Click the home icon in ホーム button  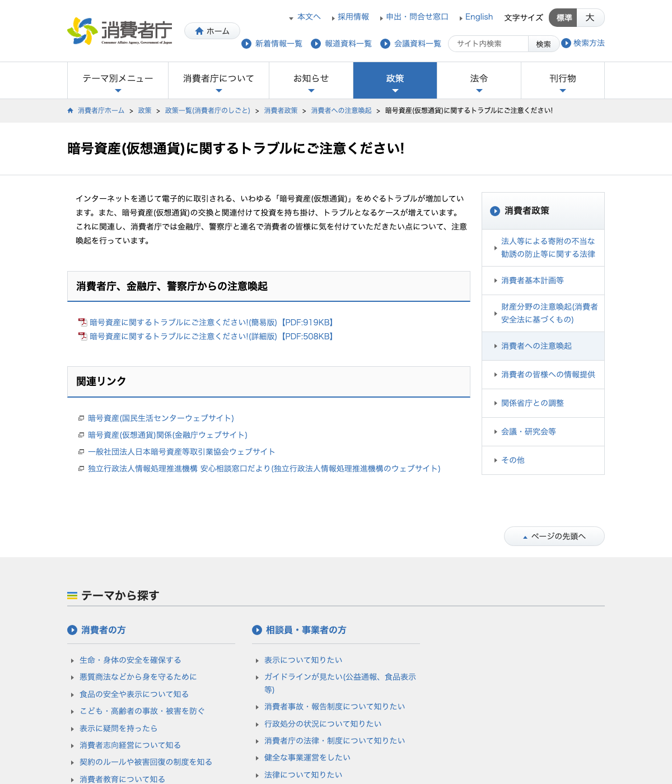(x=199, y=31)
